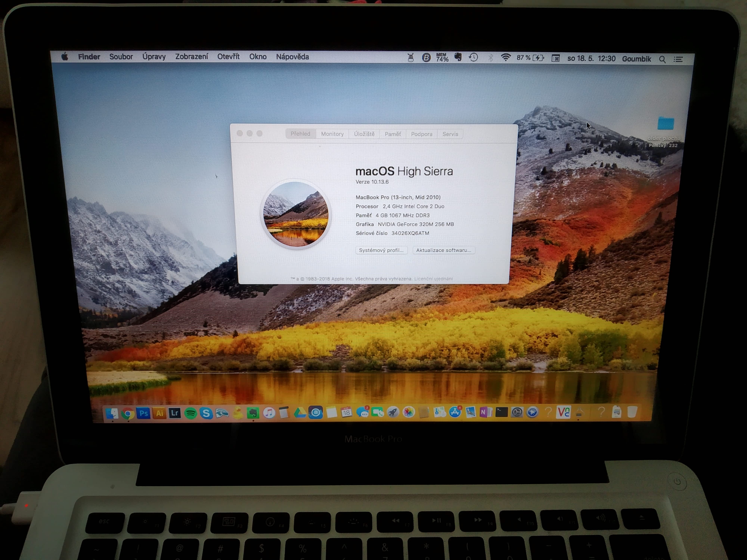The height and width of the screenshot is (560, 747).
Task: Switch to the Monitory tab
Action: click(332, 134)
